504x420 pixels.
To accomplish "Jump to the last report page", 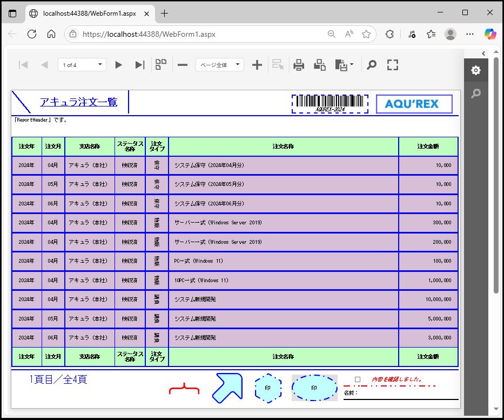I will point(139,65).
